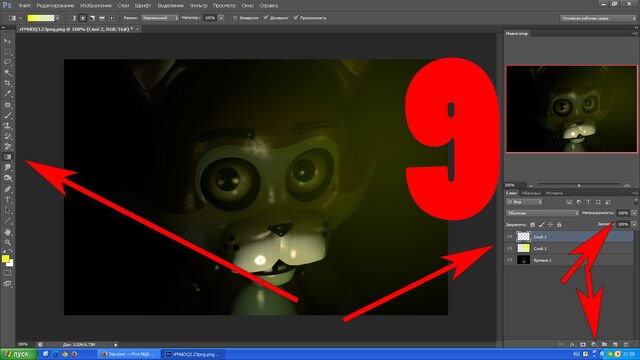Click delete layer trash icon
The image size is (640, 360).
[626, 345]
